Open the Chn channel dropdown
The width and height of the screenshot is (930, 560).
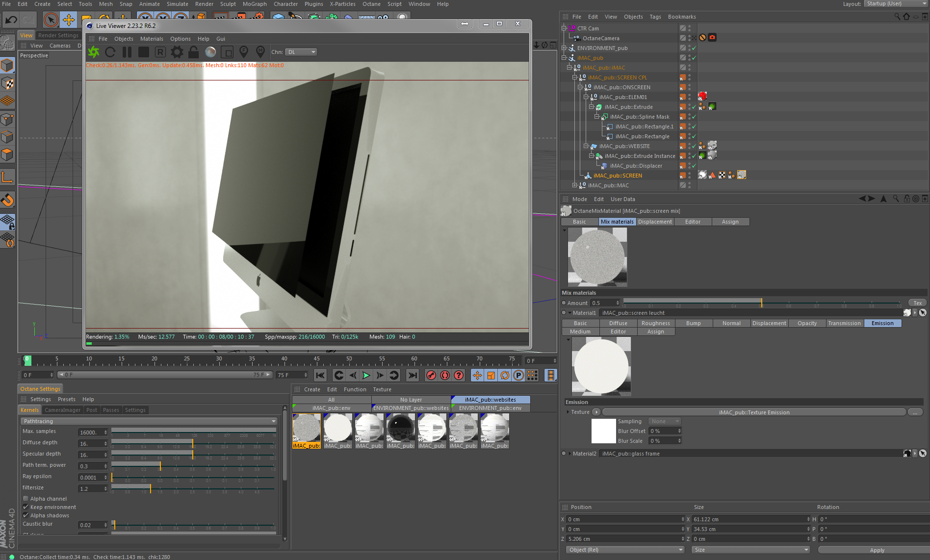(301, 52)
